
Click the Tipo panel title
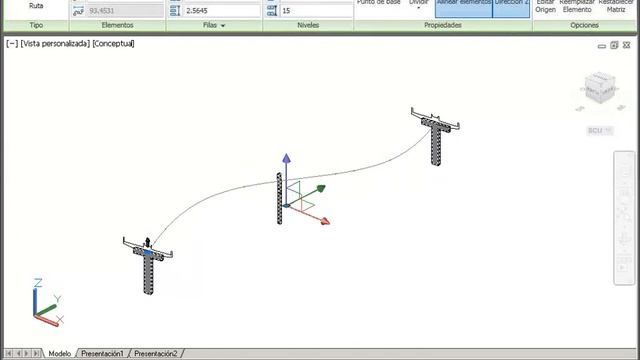click(x=36, y=25)
